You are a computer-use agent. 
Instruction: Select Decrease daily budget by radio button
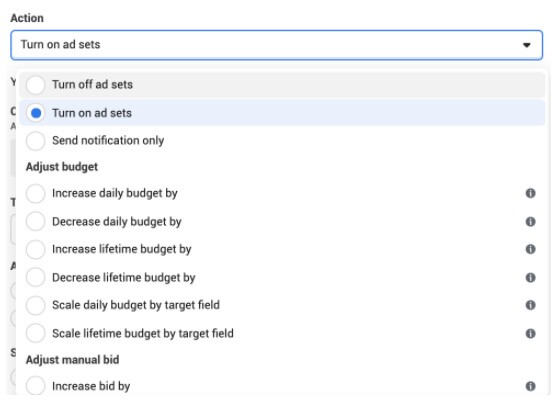pyautogui.click(x=35, y=221)
